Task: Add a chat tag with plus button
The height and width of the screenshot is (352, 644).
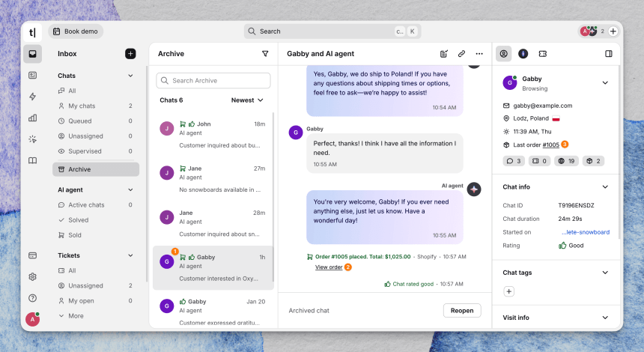Action: [509, 291]
